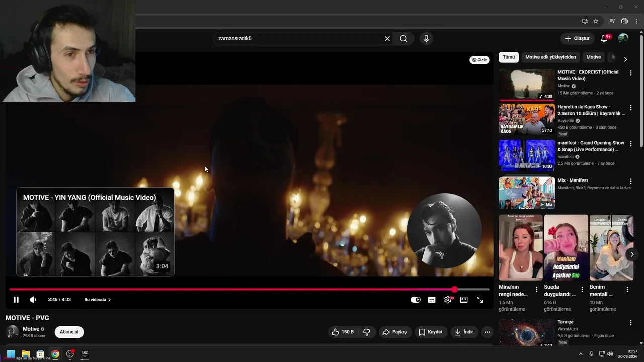Install app icon in the address bar
This screenshot has height=362, width=644.
[x=585, y=21]
